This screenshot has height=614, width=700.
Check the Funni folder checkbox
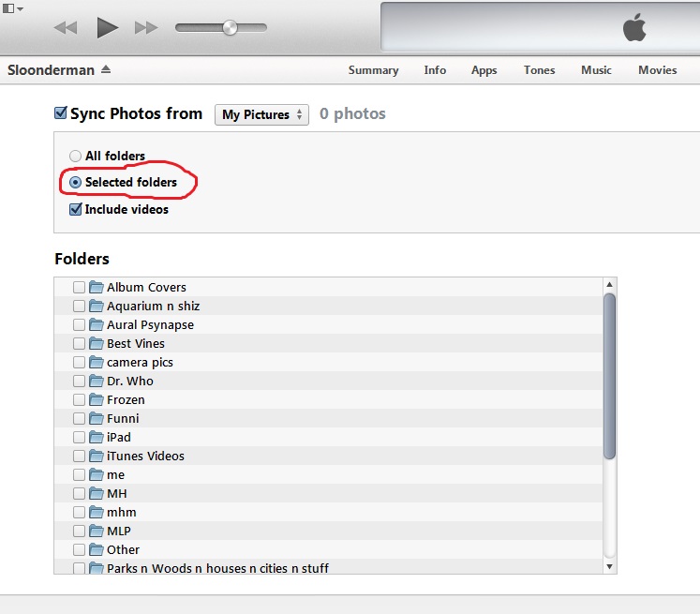pos(79,418)
